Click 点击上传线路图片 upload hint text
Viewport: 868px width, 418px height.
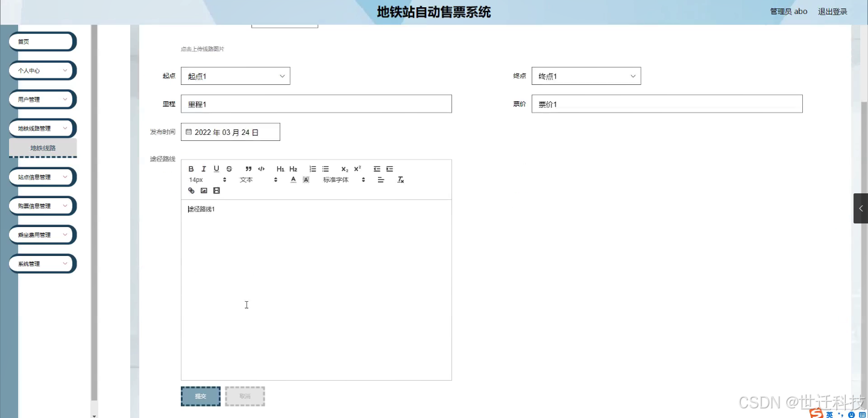point(203,49)
